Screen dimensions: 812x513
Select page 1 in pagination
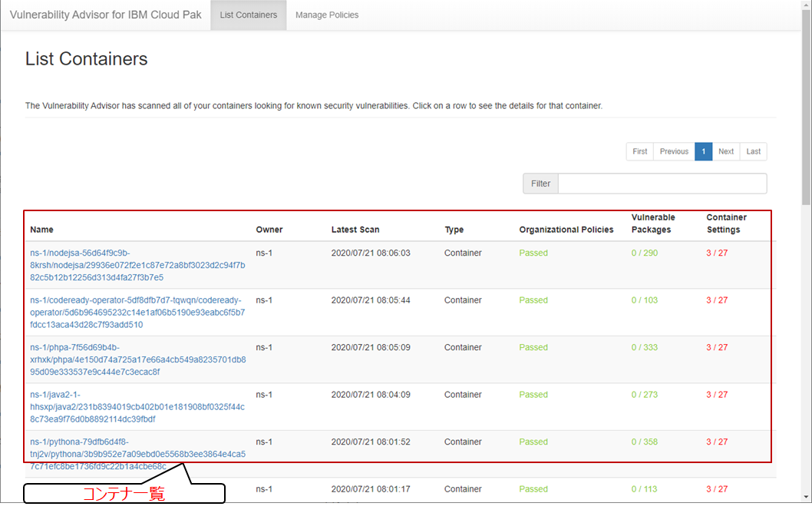703,151
